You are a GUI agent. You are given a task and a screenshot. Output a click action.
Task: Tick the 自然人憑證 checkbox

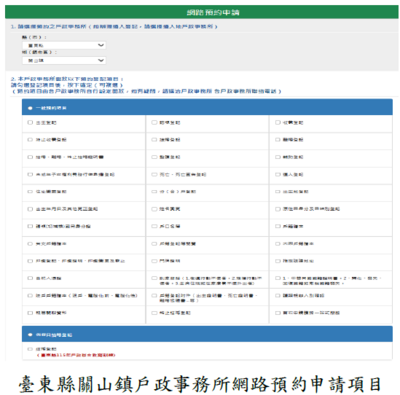[x=30, y=278]
